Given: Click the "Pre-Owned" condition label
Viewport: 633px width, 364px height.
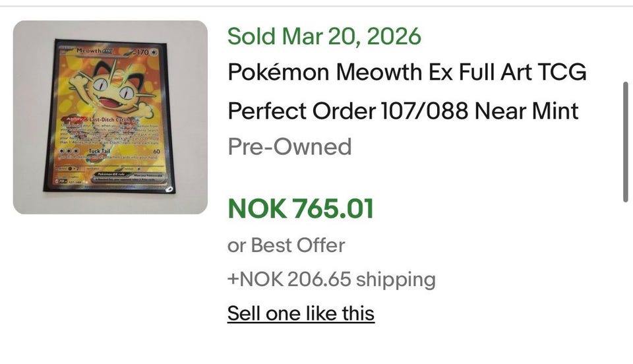Looking at the screenshot, I should pyautogui.click(x=289, y=146).
